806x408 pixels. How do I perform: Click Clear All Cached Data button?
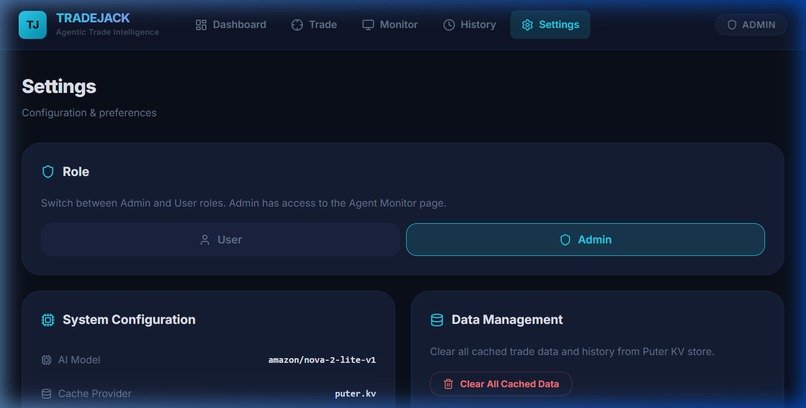(x=501, y=384)
